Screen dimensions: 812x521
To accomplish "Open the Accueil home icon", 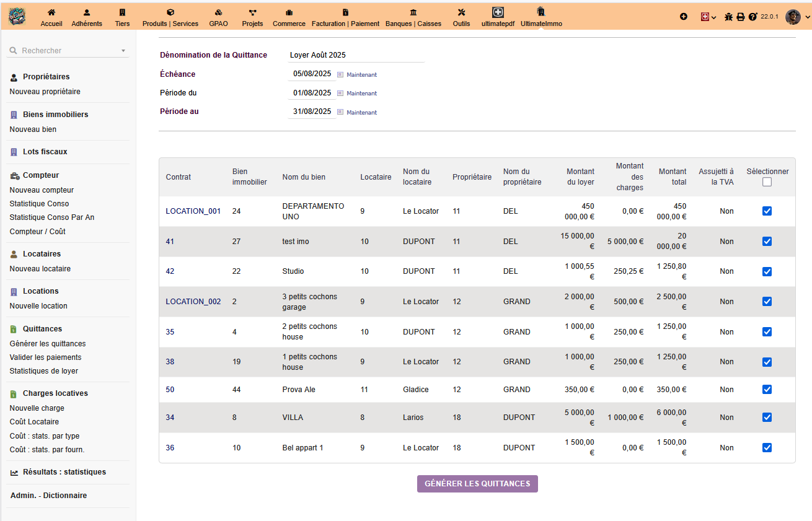I will tap(51, 12).
